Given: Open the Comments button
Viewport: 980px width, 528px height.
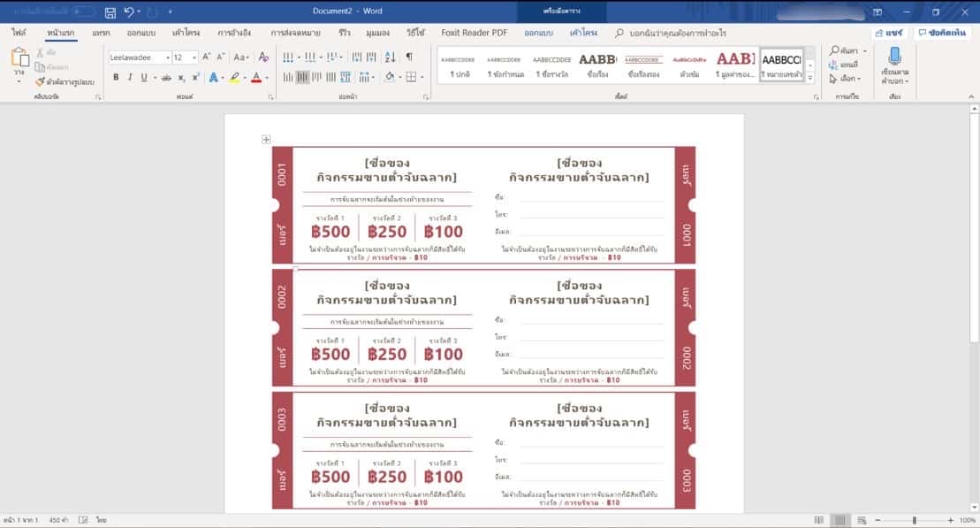Looking at the screenshot, I should pyautogui.click(x=945, y=33).
